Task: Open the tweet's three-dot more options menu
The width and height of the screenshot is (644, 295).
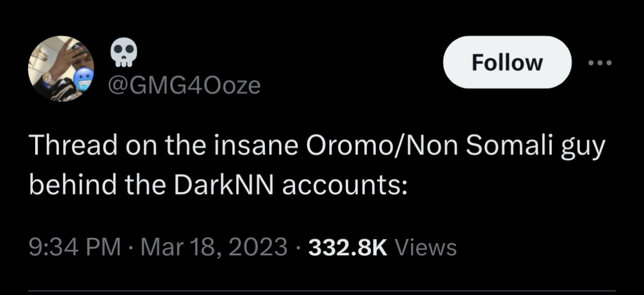Action: [x=600, y=63]
